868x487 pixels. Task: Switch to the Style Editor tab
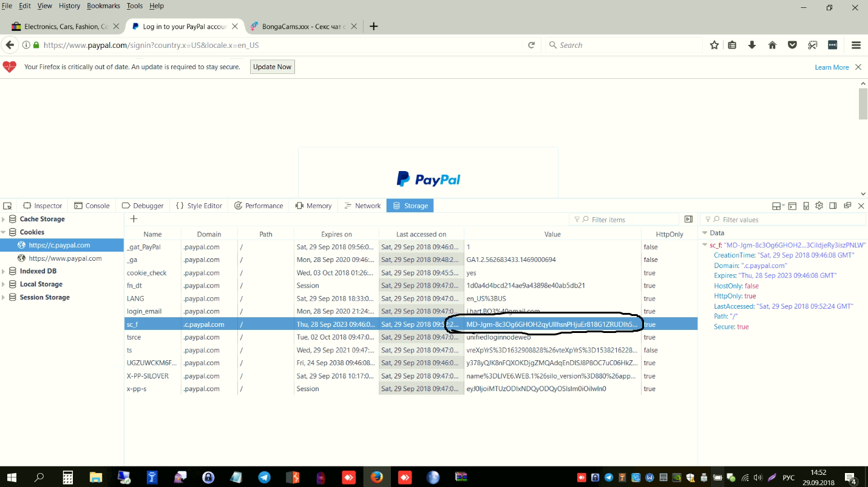pos(199,206)
